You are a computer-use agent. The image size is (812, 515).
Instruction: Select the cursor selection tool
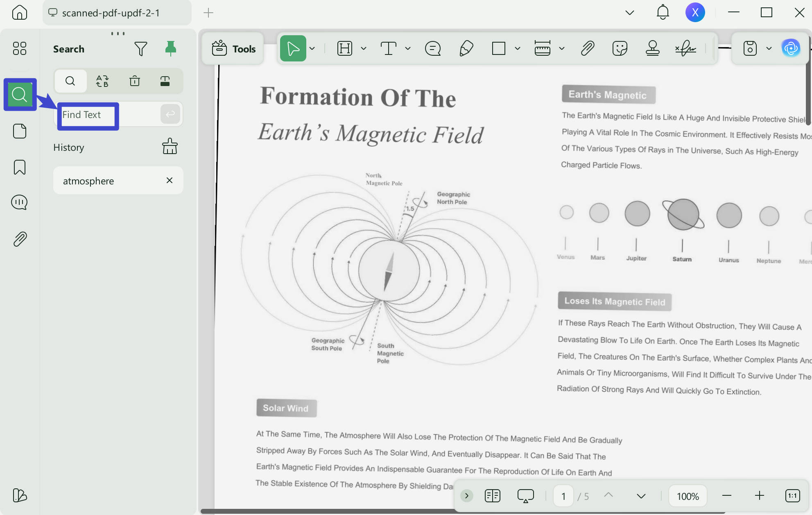(293, 48)
